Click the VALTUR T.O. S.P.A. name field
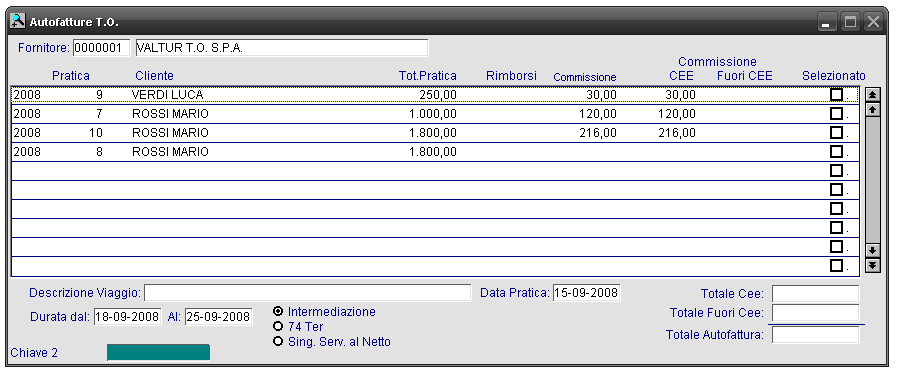The width and height of the screenshot is (897, 376). pyautogui.click(x=281, y=48)
